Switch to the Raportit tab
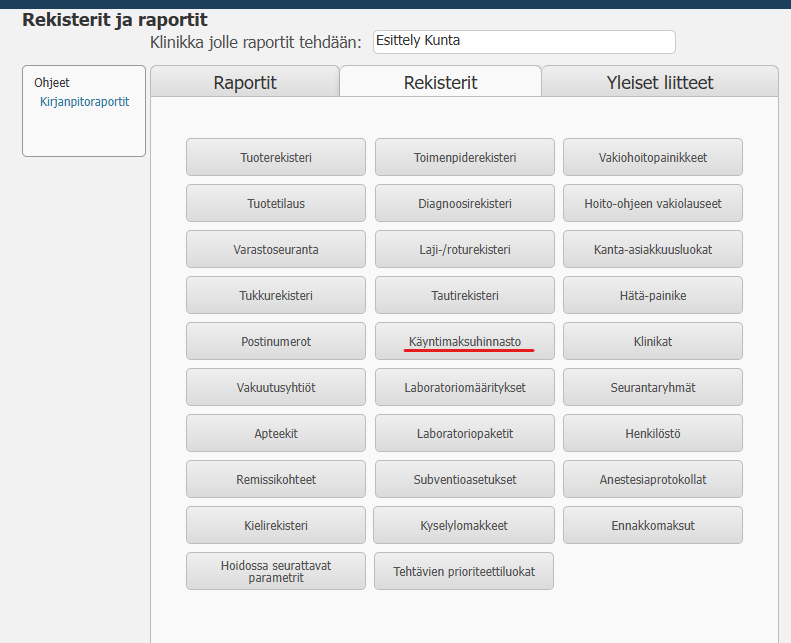791x643 pixels. tap(245, 82)
